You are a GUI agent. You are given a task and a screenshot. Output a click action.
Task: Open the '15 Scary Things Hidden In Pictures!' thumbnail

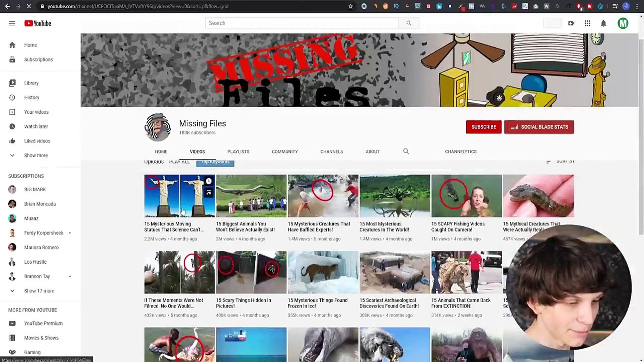click(x=251, y=272)
